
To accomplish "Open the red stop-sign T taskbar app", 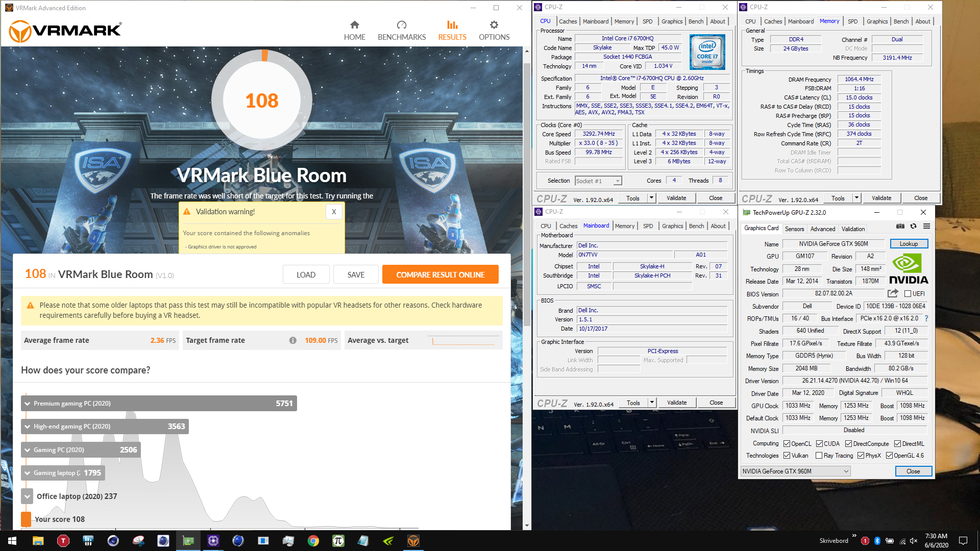I will click(x=63, y=541).
